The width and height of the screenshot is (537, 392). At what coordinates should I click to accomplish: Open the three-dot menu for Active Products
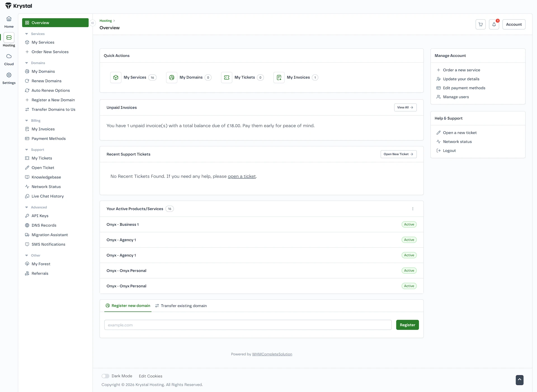[413, 209]
